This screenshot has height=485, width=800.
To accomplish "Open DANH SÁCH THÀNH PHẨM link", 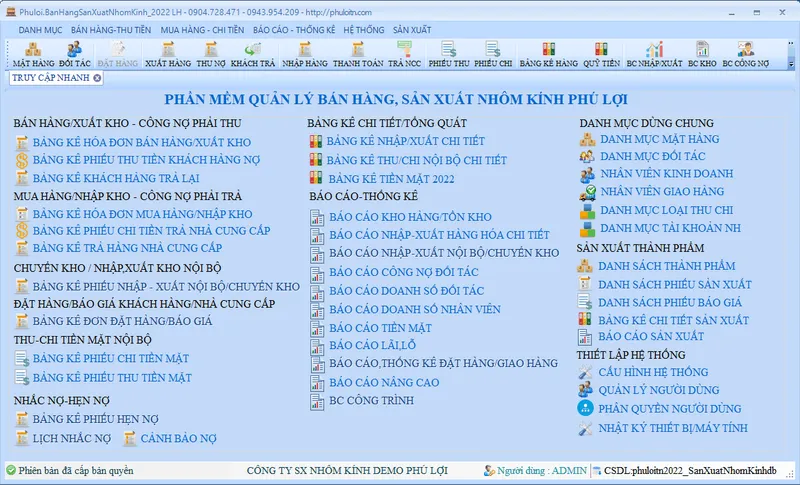I will (667, 266).
